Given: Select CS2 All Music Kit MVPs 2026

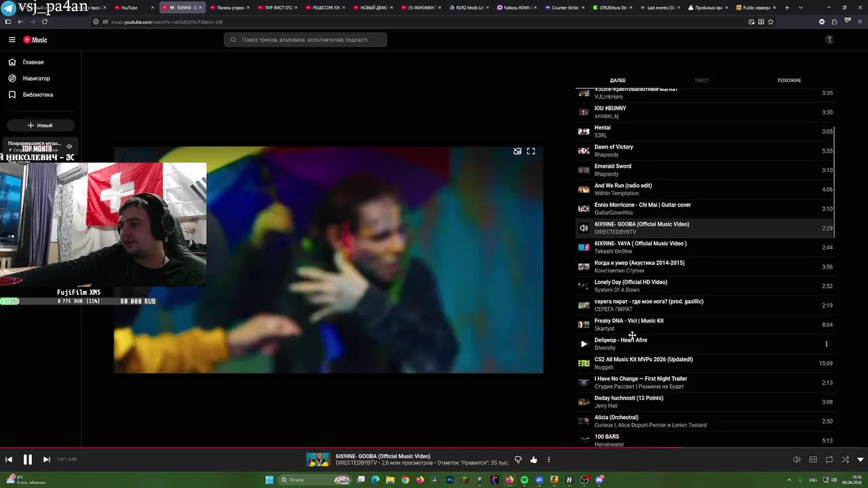Looking at the screenshot, I should (705, 363).
